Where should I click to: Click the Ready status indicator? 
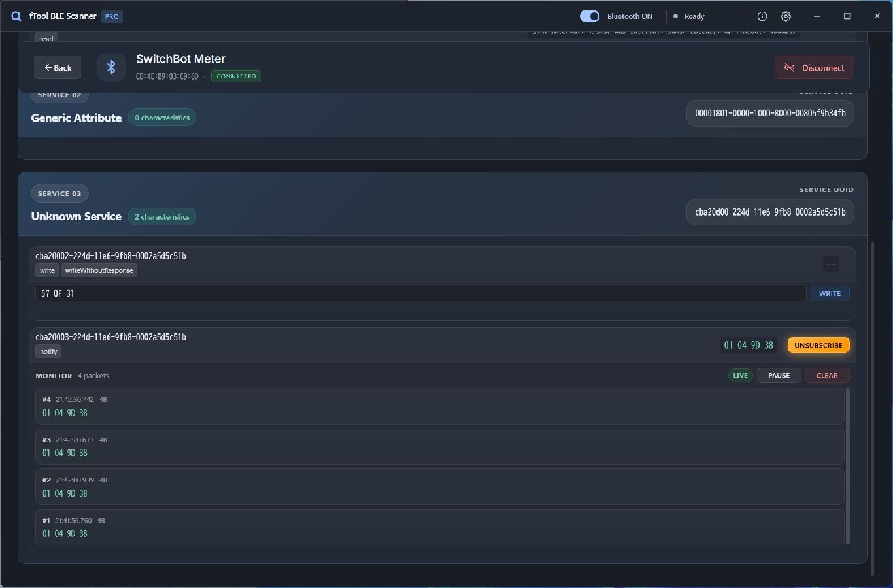coord(689,16)
